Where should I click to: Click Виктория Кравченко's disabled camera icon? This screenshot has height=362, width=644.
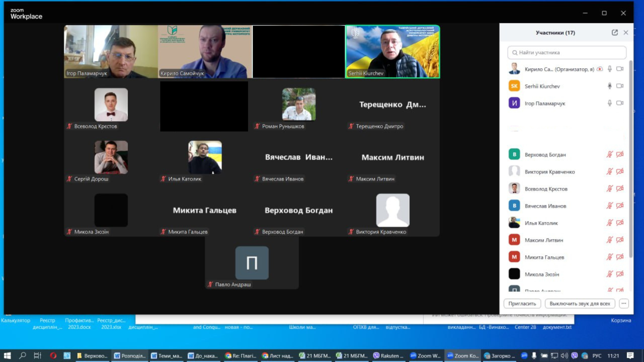pyautogui.click(x=620, y=172)
